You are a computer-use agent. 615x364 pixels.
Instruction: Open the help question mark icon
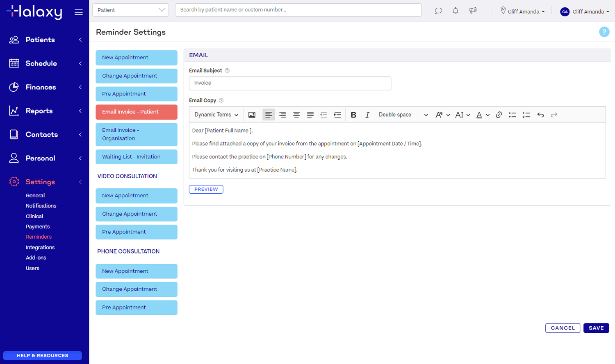point(604,32)
